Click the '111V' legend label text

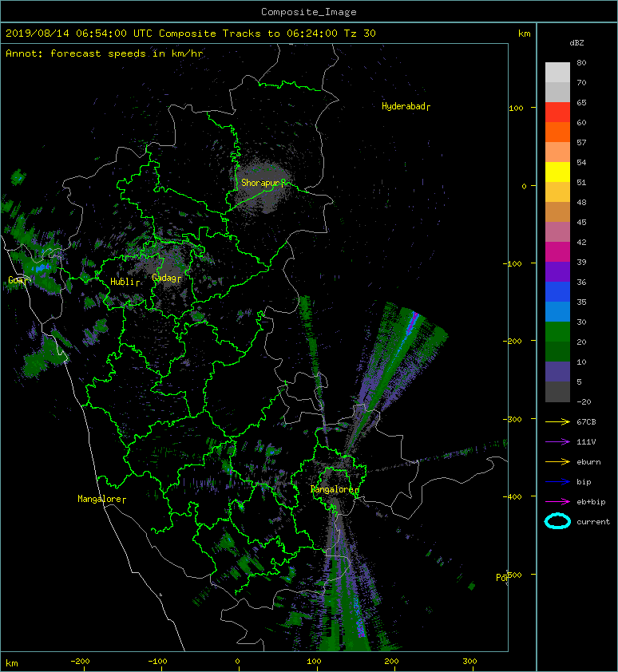tap(586, 442)
